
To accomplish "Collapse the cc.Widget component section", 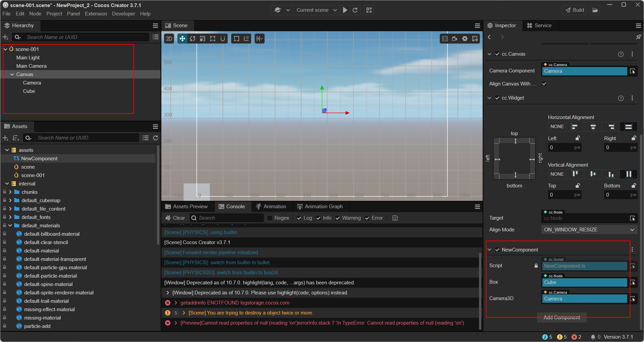I will pyautogui.click(x=489, y=98).
